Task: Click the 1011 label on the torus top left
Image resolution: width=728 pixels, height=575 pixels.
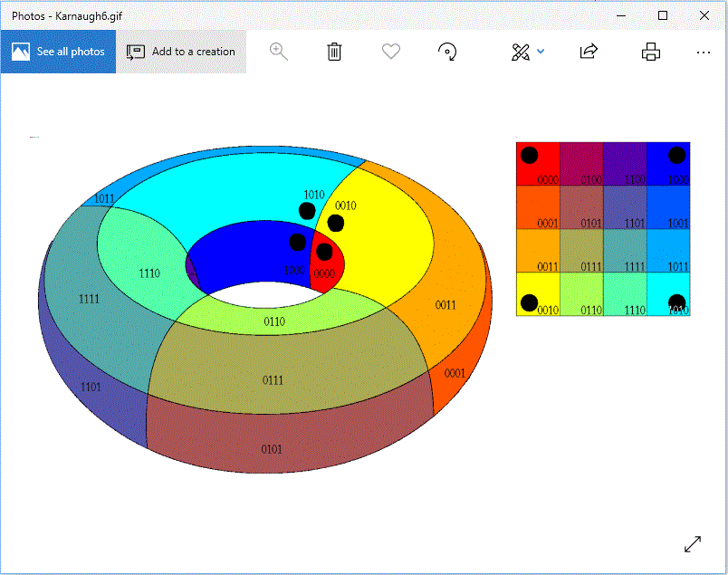Action: 104,199
